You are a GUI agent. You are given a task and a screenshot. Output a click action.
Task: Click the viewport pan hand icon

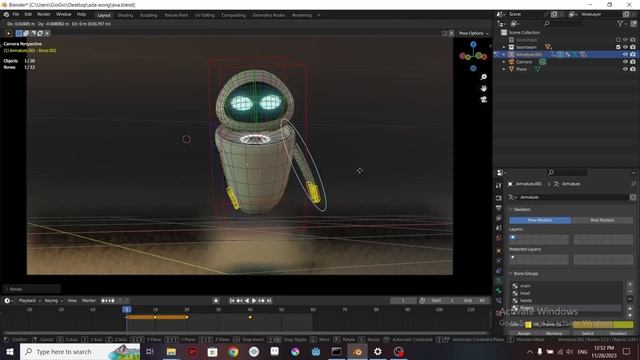coord(484,88)
